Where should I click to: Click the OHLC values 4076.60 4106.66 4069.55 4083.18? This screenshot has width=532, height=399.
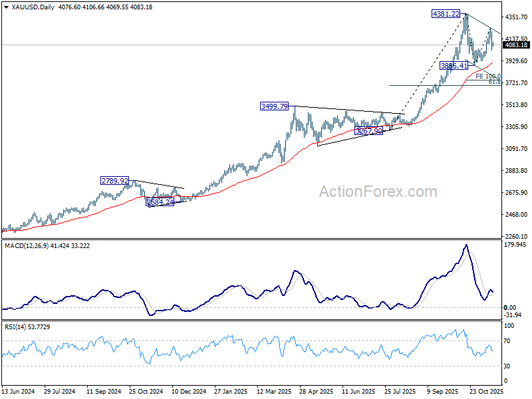tap(105, 7)
